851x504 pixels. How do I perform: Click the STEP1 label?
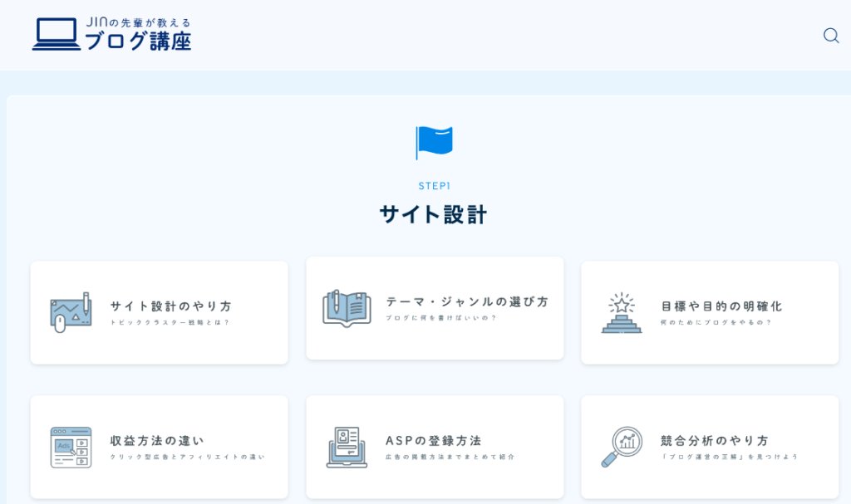click(434, 186)
